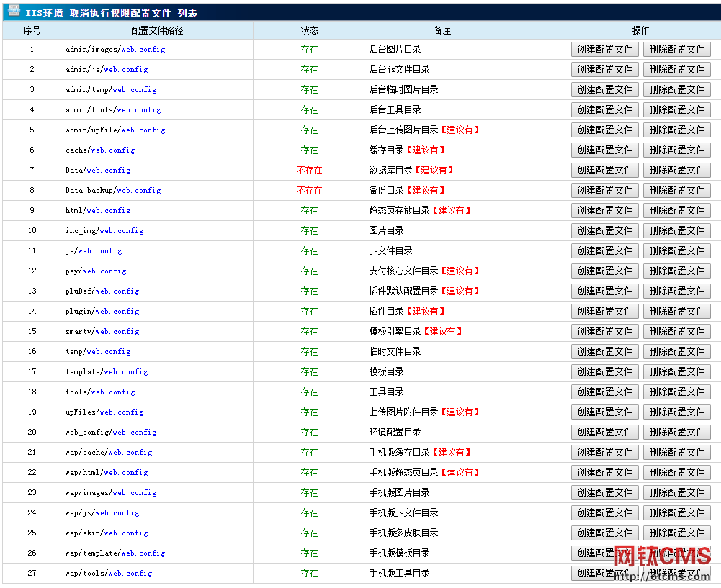721x588 pixels.
Task: Create config file for pay/ row
Action: click(x=604, y=271)
